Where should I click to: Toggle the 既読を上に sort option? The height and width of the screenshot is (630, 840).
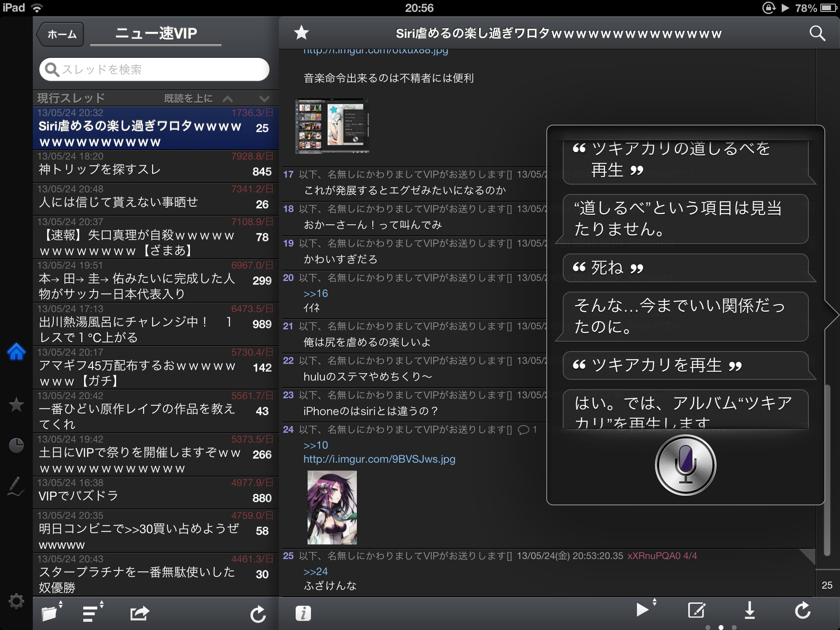(188, 98)
